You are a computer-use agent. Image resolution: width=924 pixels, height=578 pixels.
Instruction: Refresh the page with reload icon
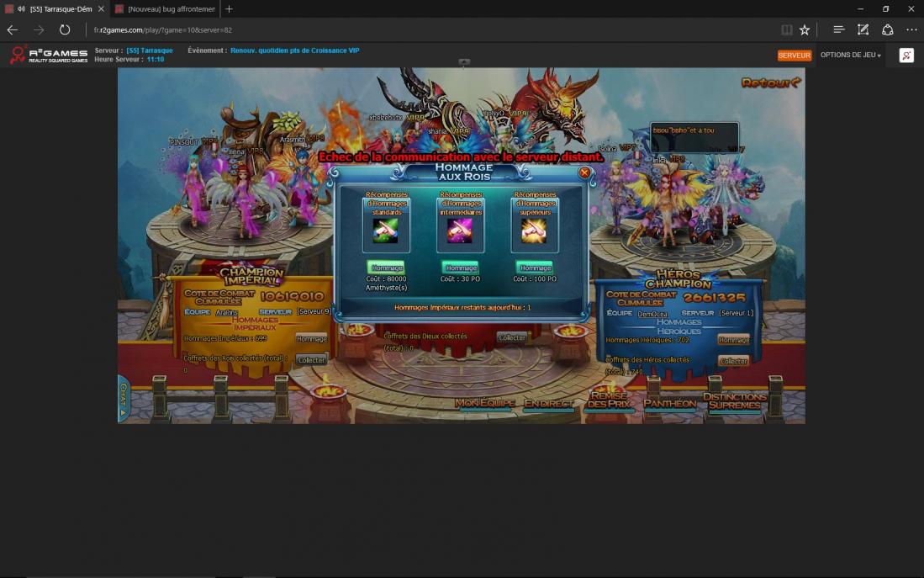(65, 29)
